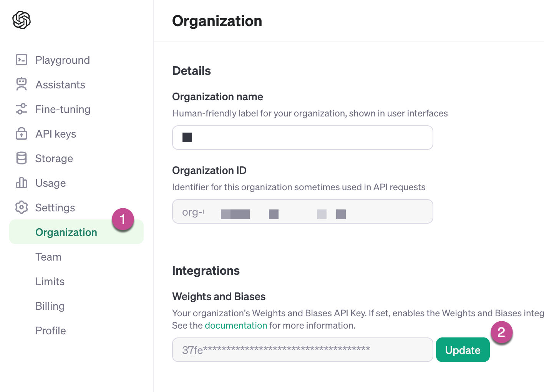544x392 pixels.
Task: Click the Settings gear icon
Action: 22,208
